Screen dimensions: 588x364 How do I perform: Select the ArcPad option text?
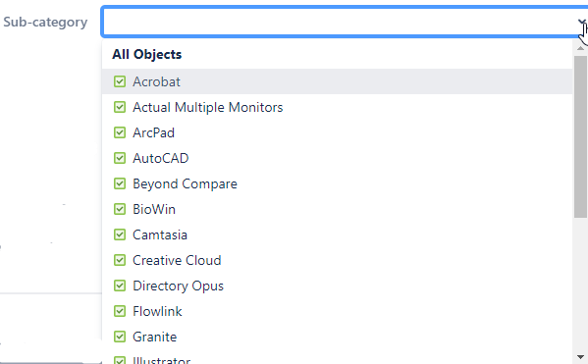pos(153,132)
